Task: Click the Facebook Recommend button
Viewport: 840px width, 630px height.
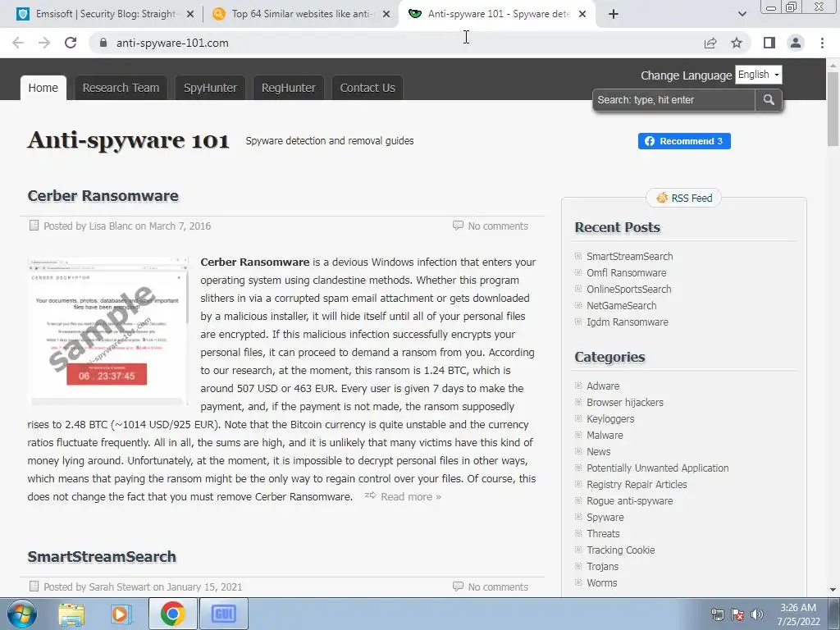Action: pyautogui.click(x=684, y=141)
